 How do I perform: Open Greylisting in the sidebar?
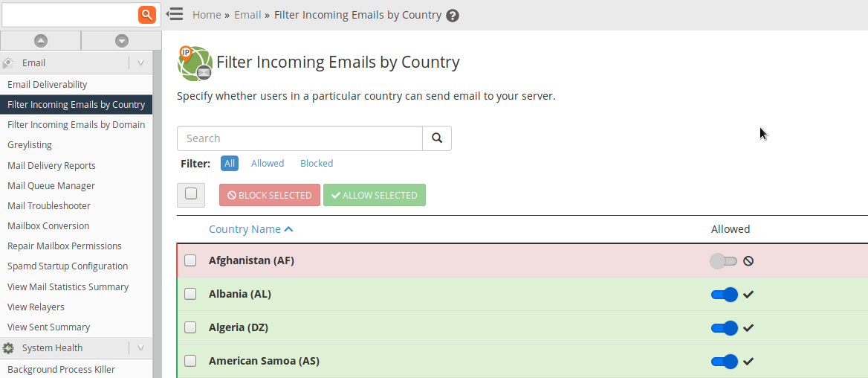tap(30, 145)
